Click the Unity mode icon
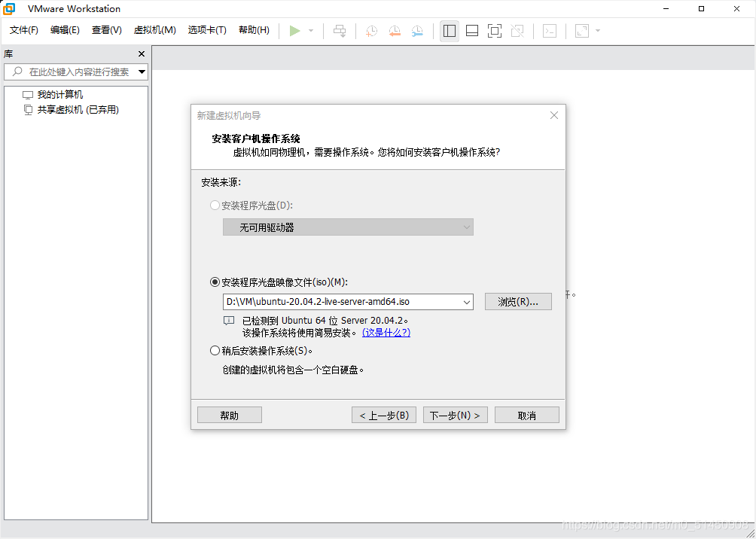 pyautogui.click(x=517, y=31)
